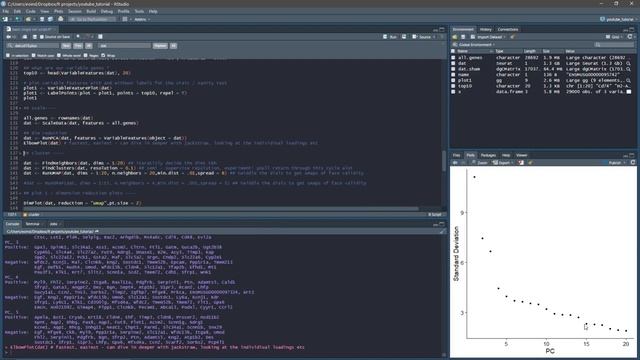The width and height of the screenshot is (640, 360).
Task: Open the Publish dropdown in Plots
Action: tap(616, 162)
